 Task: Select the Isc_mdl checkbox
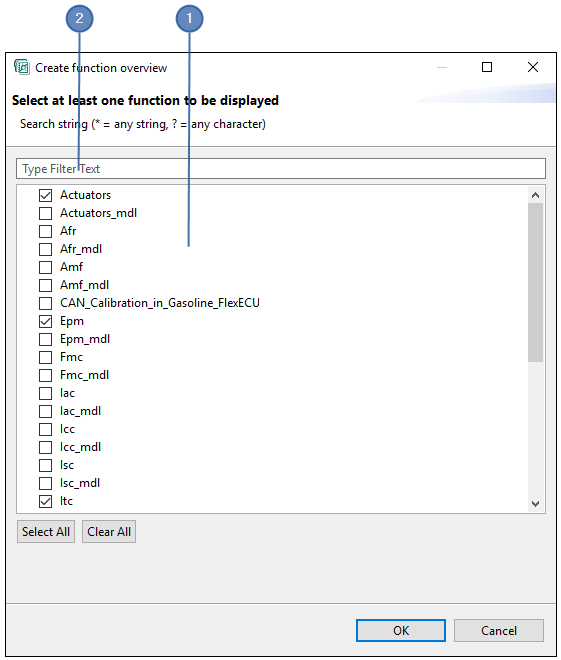[45, 483]
